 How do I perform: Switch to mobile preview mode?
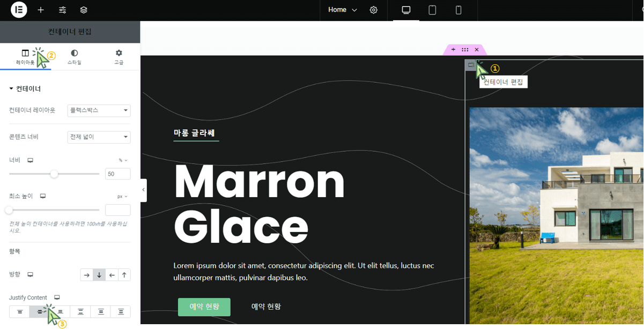458,10
